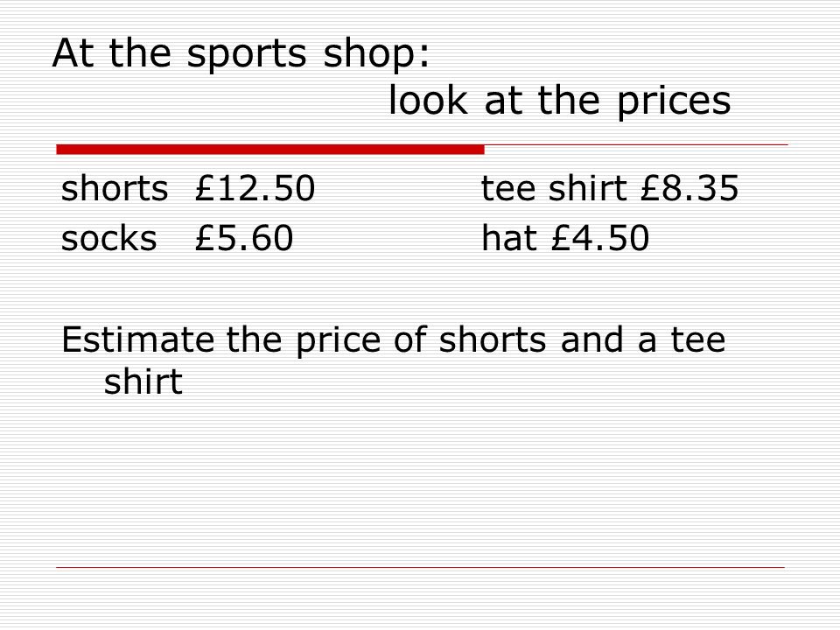The height and width of the screenshot is (630, 840).
Task: Click the hat price £4.50
Action: [x=600, y=238]
